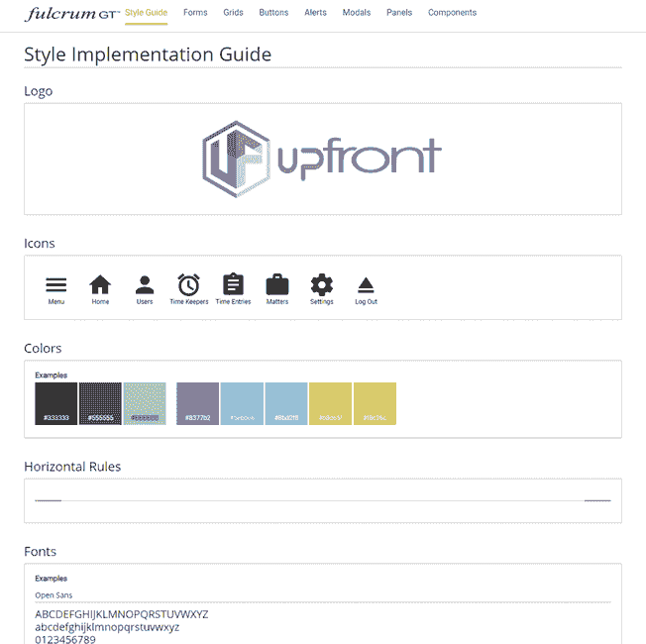The image size is (646, 644).
Task: Open the Alerts tab
Action: tap(316, 13)
